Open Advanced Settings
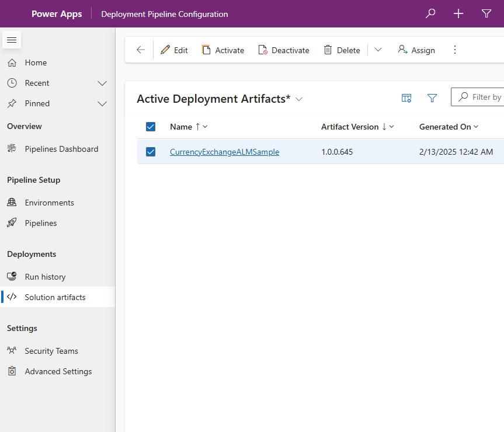 58,371
